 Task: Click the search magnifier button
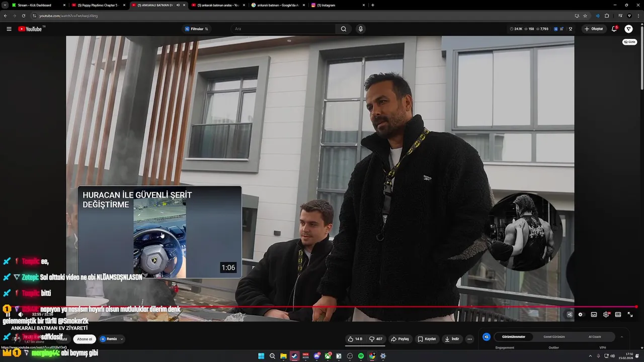(x=344, y=29)
